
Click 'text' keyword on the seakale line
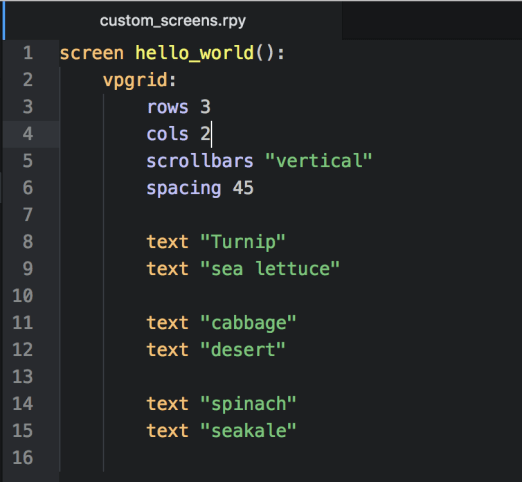pos(168,431)
